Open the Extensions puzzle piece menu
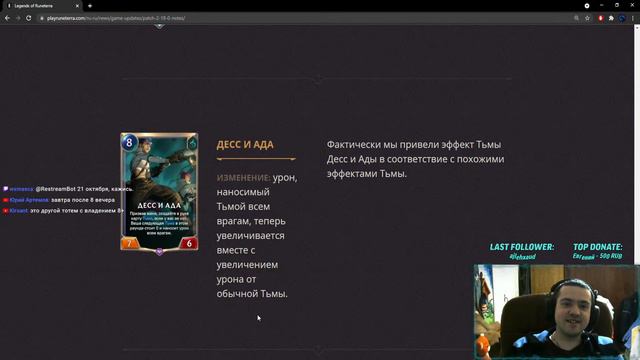Screen dimensions: 640x360 (x=611, y=18)
